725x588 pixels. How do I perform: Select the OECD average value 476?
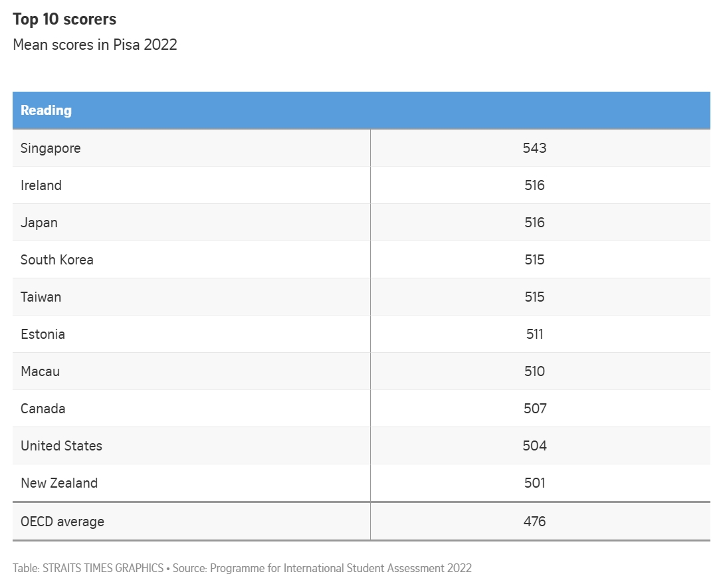[534, 522]
